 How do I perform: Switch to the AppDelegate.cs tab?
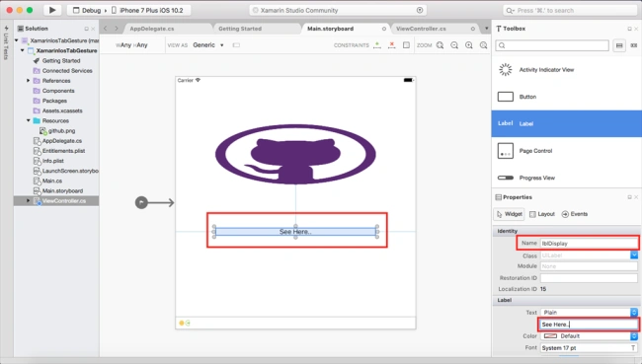152,29
